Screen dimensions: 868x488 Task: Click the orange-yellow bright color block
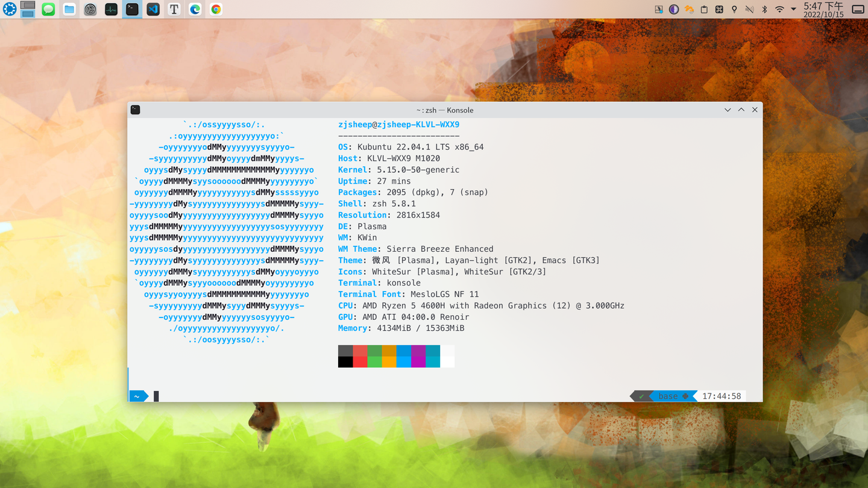tap(389, 362)
